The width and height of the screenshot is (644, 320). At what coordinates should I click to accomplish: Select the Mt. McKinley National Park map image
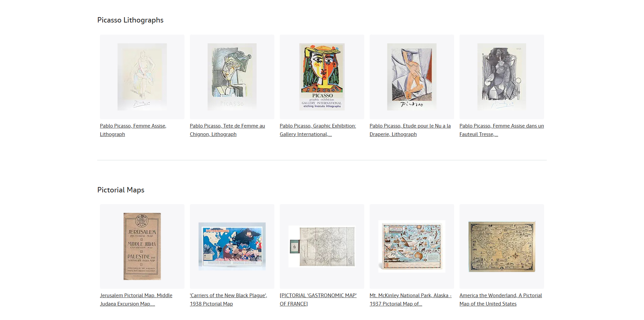click(x=412, y=246)
